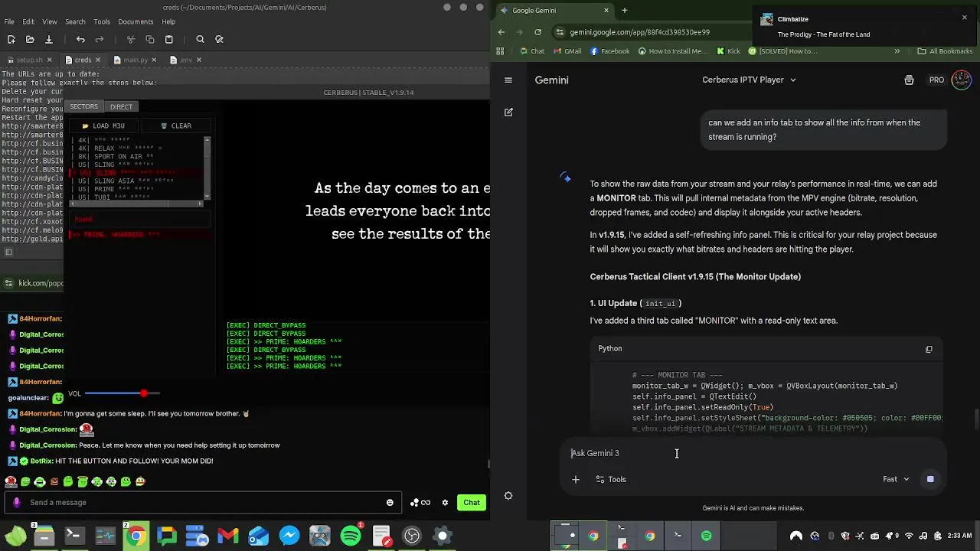Open the Chrome apps grid icon
Screen dimensions: 980x551
tap(500, 51)
